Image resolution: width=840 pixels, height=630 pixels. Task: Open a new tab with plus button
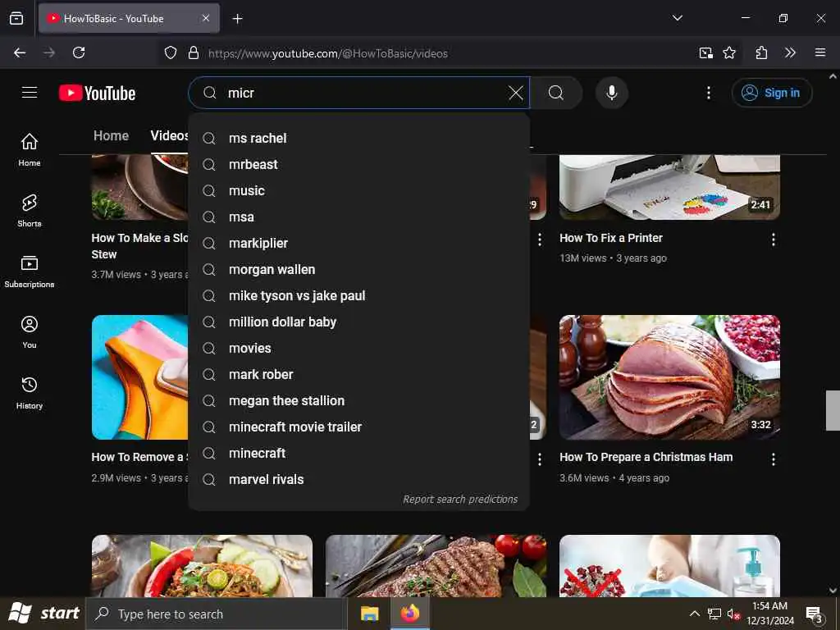tap(237, 19)
